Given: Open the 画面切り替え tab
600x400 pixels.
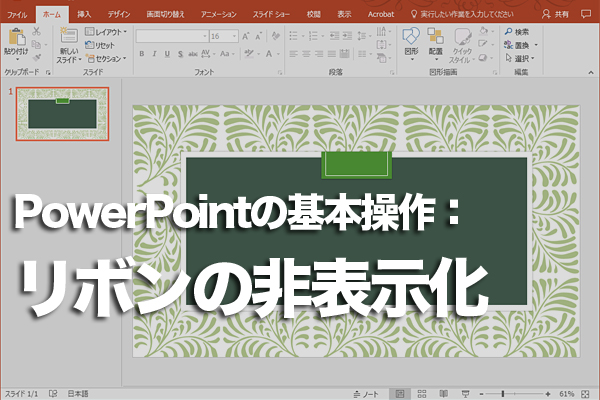Looking at the screenshot, I should coord(165,15).
